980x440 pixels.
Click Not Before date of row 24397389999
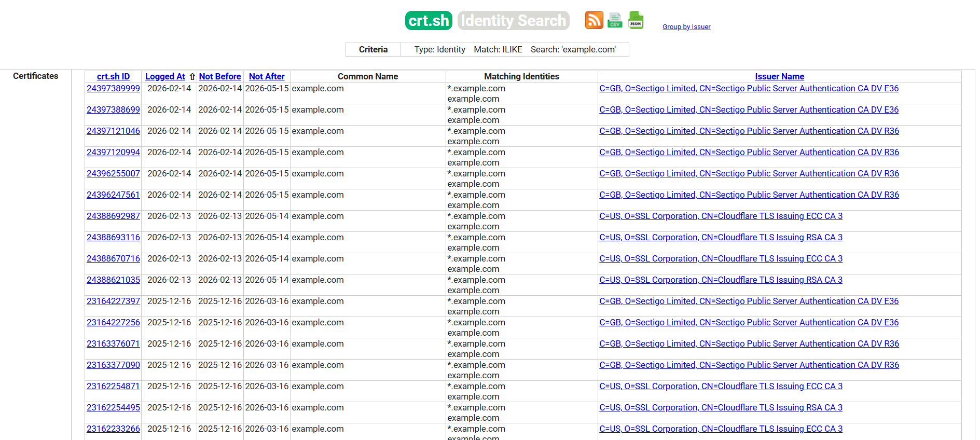(x=220, y=88)
